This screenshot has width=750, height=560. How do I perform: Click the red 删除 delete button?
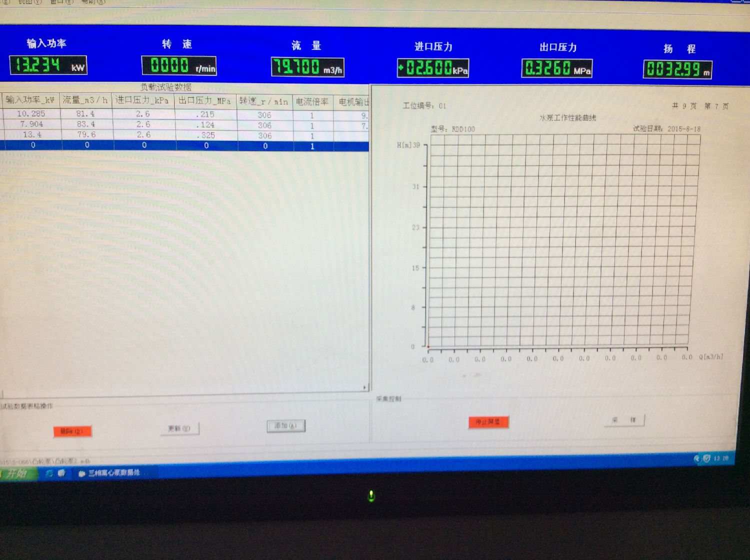pos(72,431)
